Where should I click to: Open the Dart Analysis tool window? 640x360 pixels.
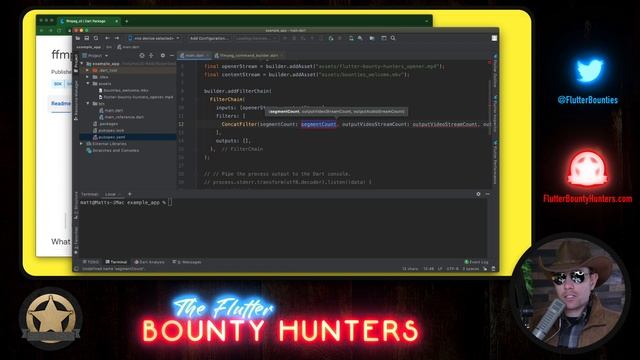point(149,262)
